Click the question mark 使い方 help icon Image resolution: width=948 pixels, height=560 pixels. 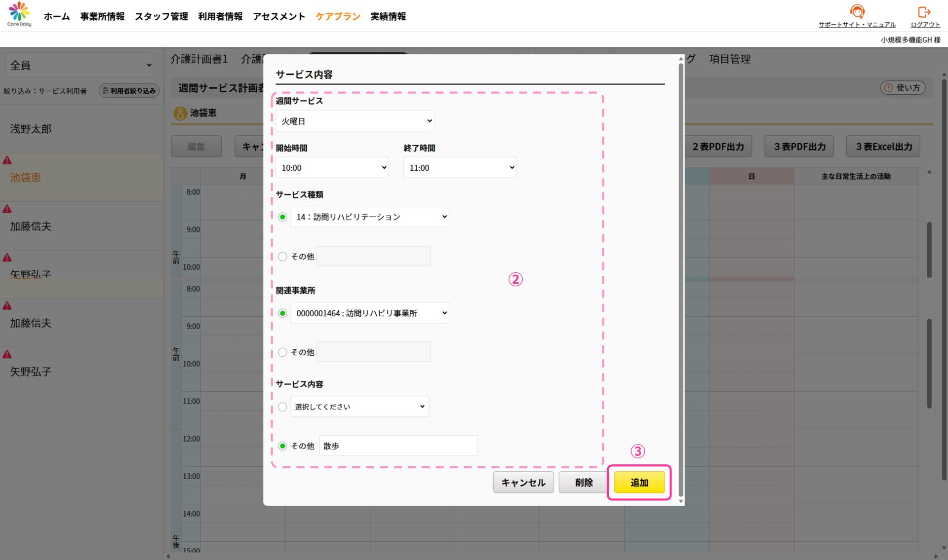[x=888, y=88]
